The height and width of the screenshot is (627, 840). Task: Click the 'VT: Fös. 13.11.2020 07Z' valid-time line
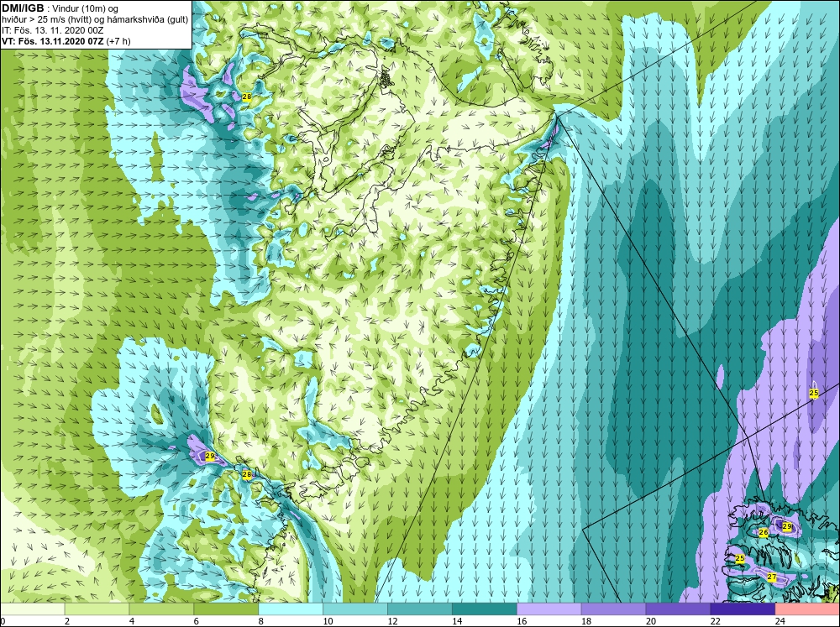click(53, 40)
